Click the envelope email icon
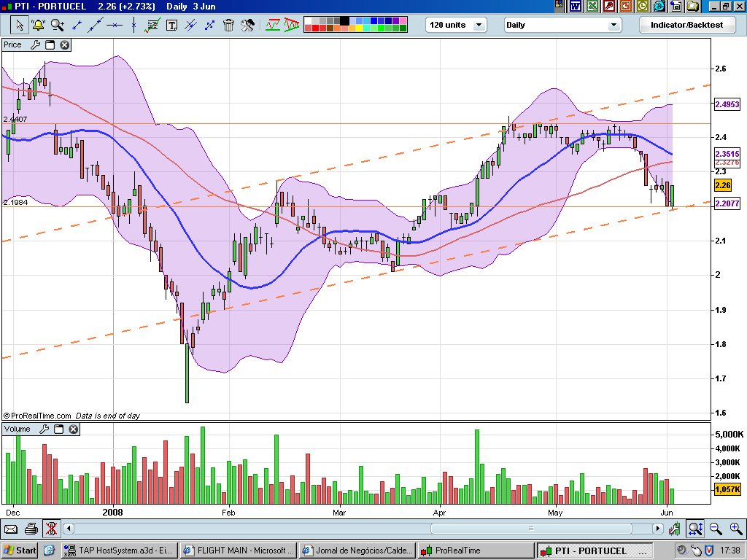747x560 pixels. pos(11,529)
